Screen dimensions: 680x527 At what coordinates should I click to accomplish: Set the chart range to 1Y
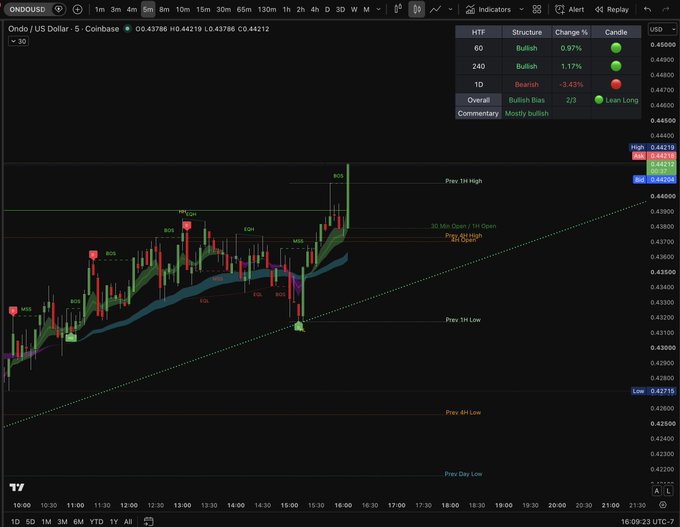114,521
